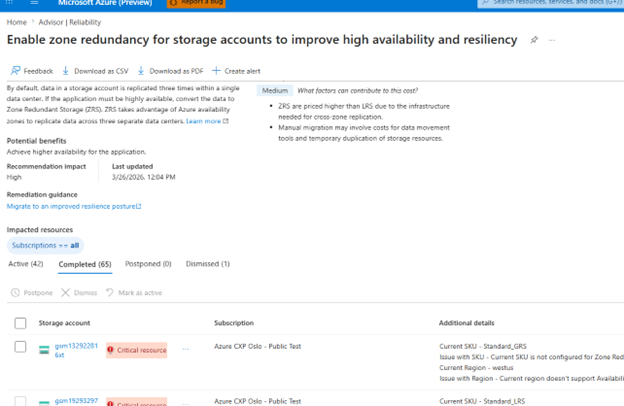Screen dimensions: 624x406
Task: Click the Dismiss action
Action: click(79, 293)
